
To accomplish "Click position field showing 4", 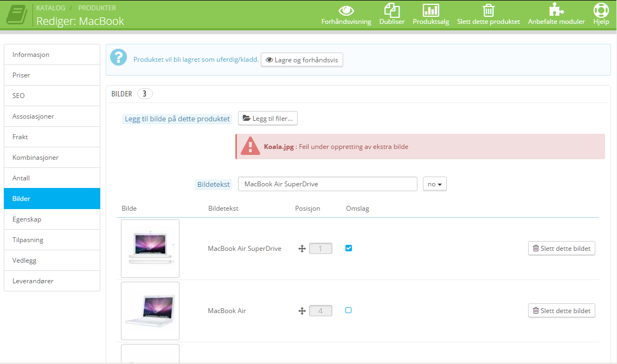I will 320,311.
